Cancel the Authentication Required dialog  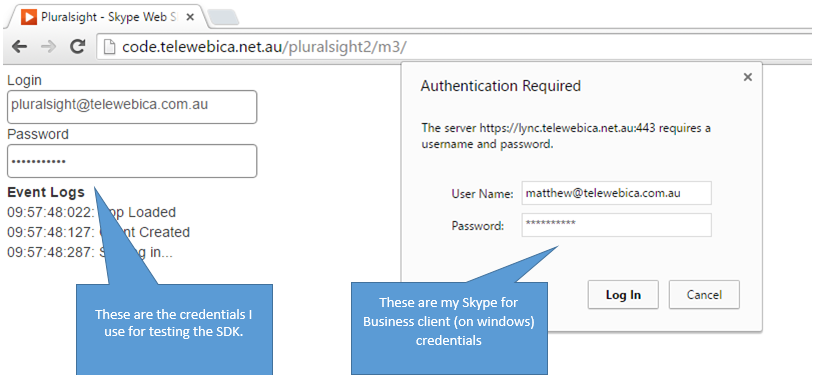point(704,295)
